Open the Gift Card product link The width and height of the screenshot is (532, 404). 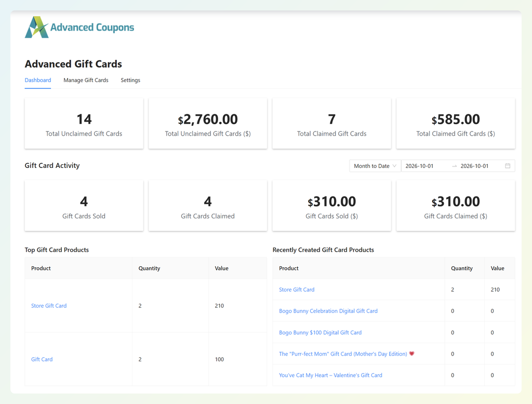(42, 359)
